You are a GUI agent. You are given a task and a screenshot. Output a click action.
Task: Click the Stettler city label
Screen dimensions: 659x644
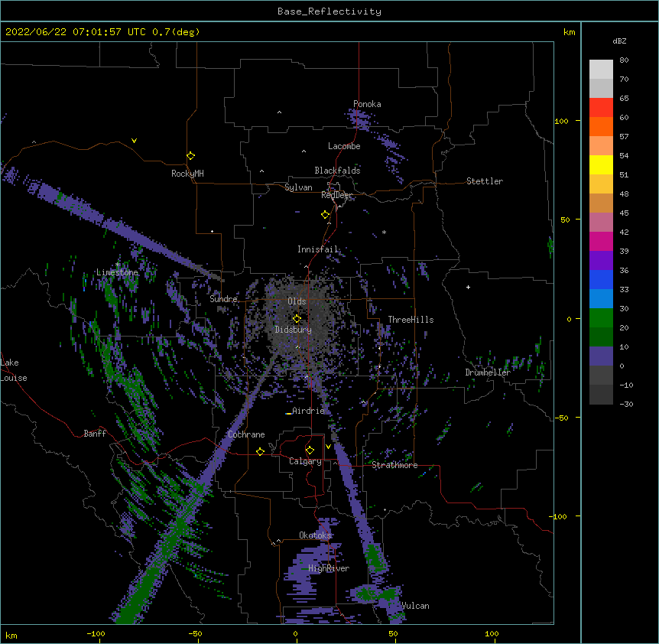click(484, 181)
